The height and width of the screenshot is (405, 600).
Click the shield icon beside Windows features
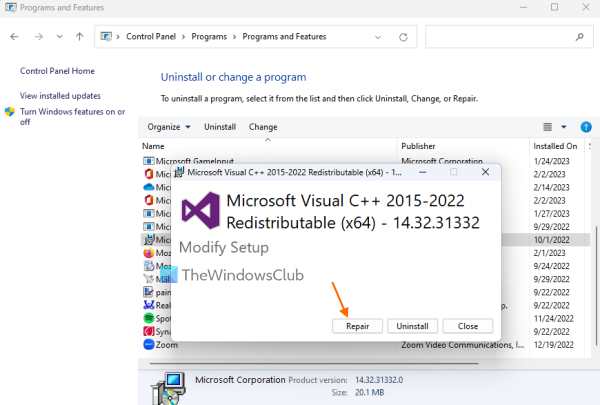pos(10,112)
